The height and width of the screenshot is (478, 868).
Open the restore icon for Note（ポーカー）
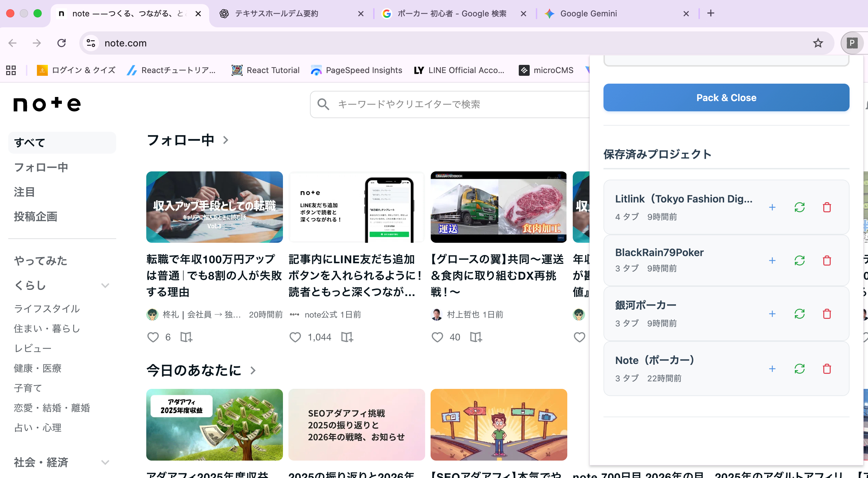[800, 369]
